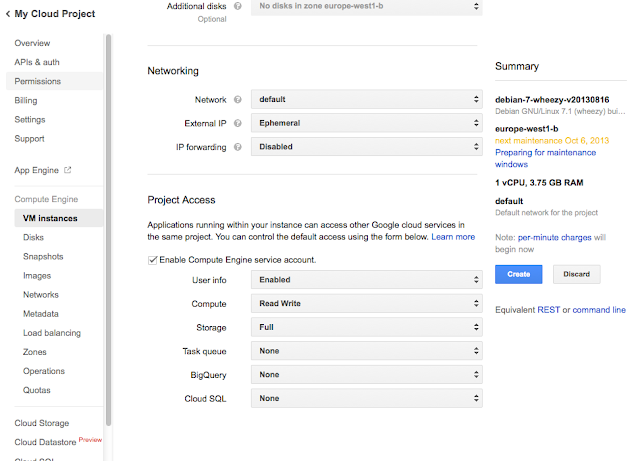Click the blue Create button

pyautogui.click(x=518, y=274)
